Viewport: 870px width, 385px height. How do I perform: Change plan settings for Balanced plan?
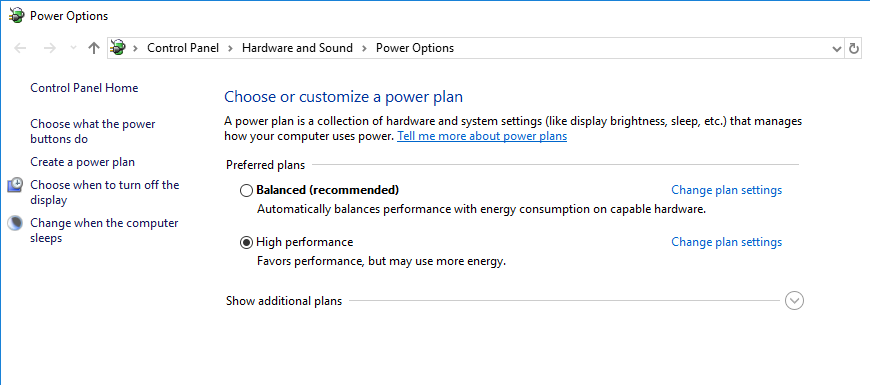tap(726, 190)
